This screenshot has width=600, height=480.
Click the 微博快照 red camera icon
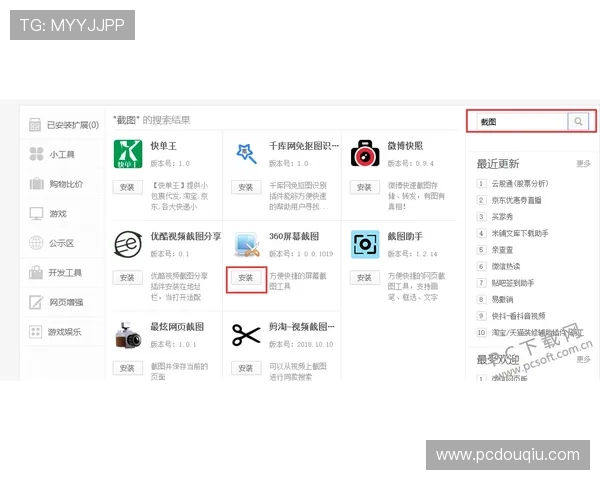(x=365, y=153)
